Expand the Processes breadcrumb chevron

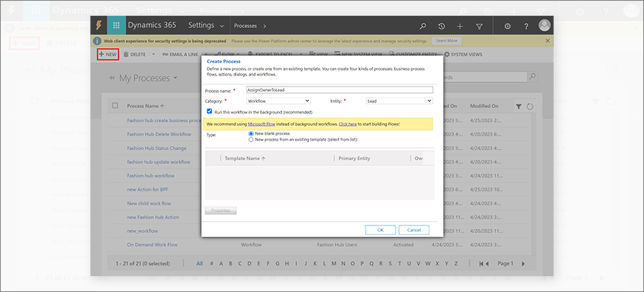(265, 26)
